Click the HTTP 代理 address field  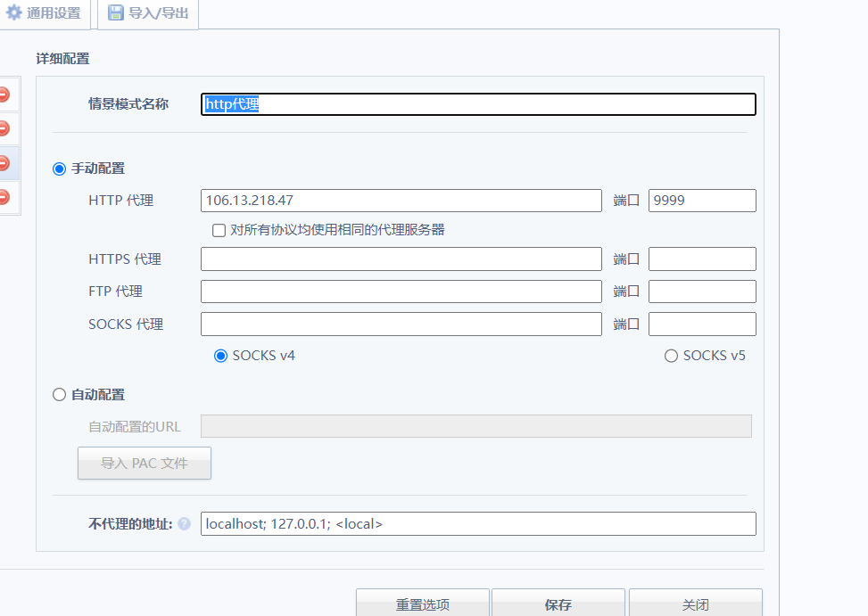coord(401,201)
